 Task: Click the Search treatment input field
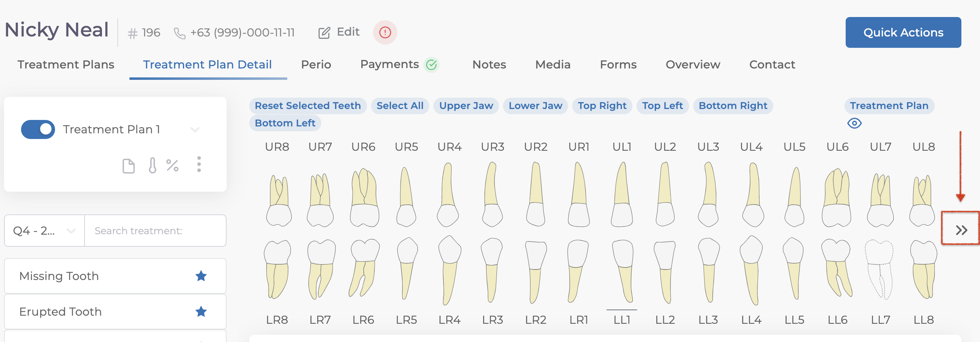coord(155,231)
